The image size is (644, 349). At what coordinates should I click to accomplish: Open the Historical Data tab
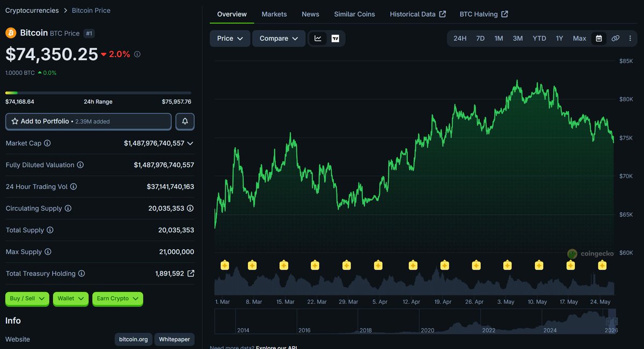pos(418,14)
